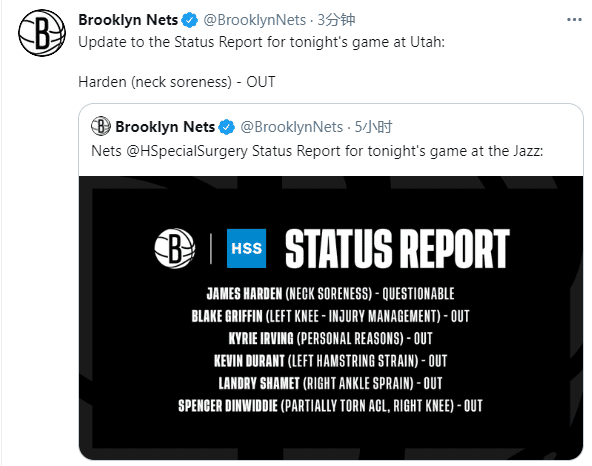Viewport: 592px width, 466px height.
Task: Open the Brooklyn Nets display name link
Action: pyautogui.click(x=128, y=20)
